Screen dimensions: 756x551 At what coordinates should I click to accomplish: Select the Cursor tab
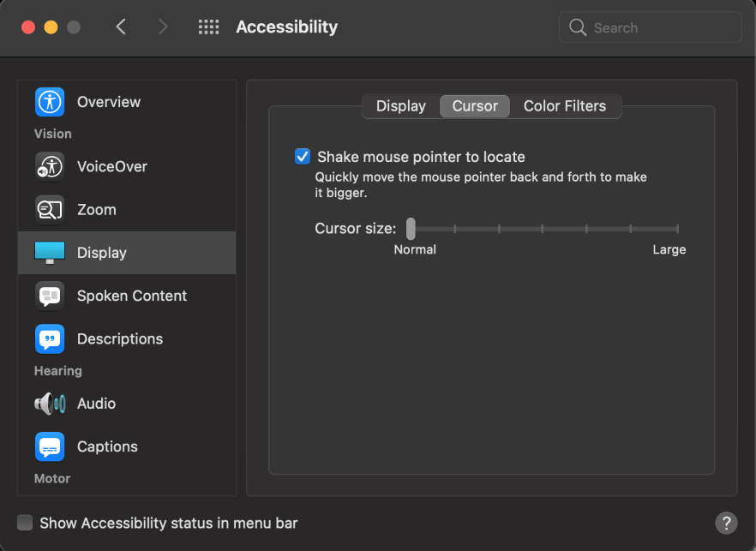coord(475,106)
